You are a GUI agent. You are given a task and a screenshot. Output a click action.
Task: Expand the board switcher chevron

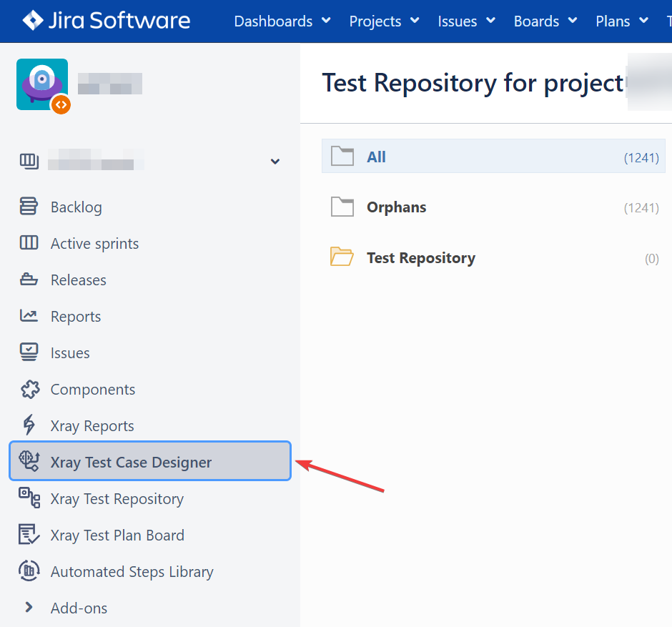[275, 162]
